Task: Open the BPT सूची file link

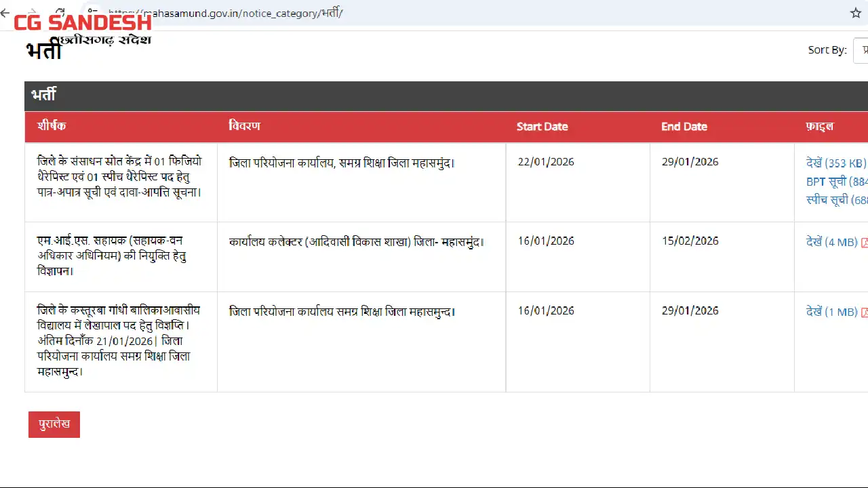Action: point(836,182)
